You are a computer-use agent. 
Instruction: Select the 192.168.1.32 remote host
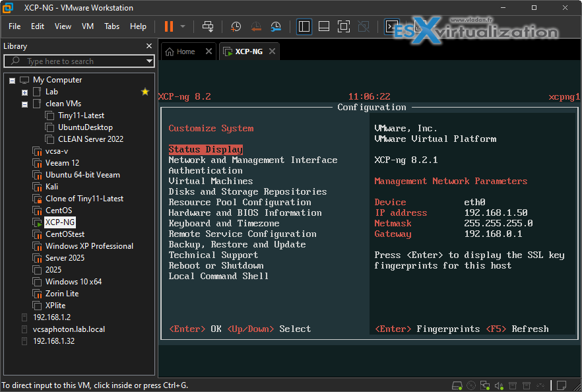[54, 341]
